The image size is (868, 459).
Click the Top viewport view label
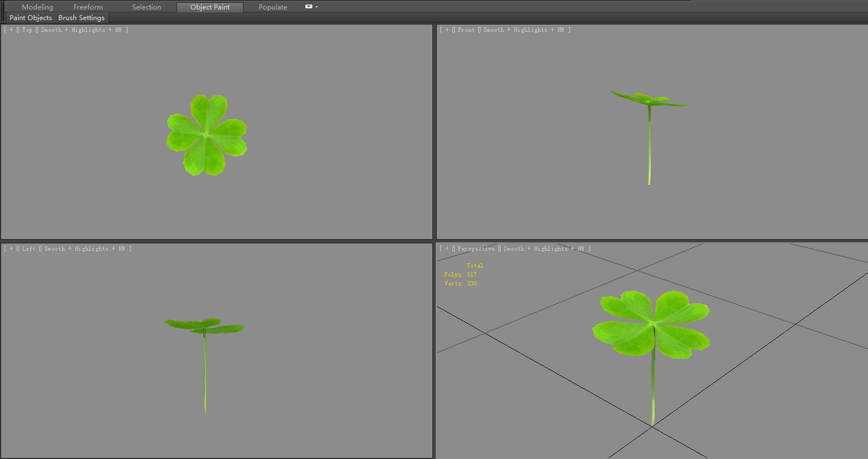click(x=27, y=30)
